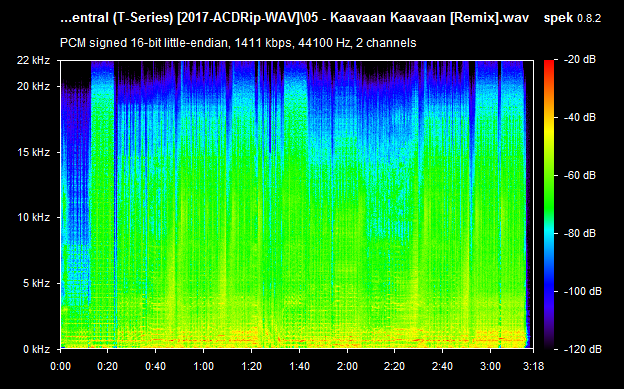
Task: Click the 3:00 time axis marker
Action: coord(490,366)
